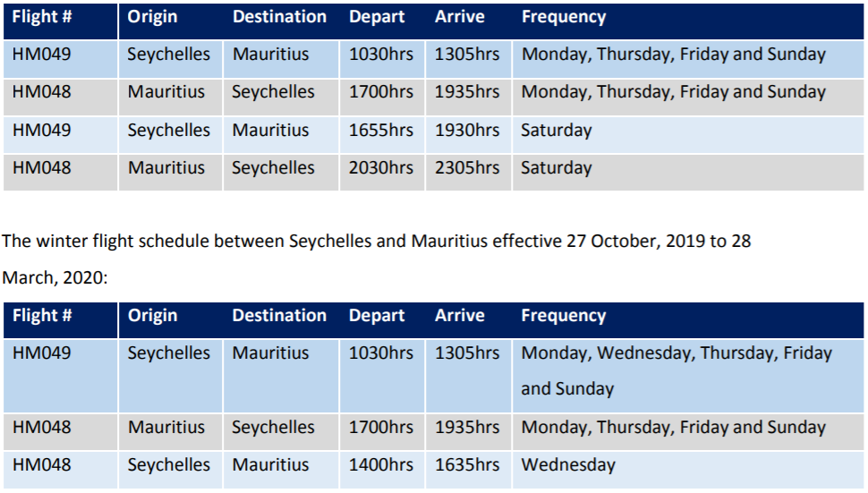Select the 1400hrs departure time cell

[381, 465]
